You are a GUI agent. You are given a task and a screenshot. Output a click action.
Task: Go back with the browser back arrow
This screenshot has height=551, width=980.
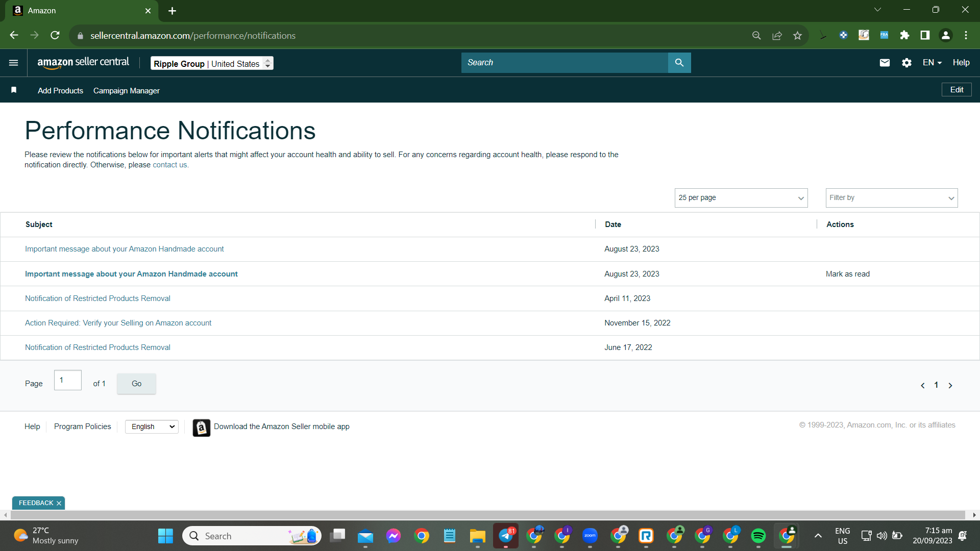[x=14, y=35]
